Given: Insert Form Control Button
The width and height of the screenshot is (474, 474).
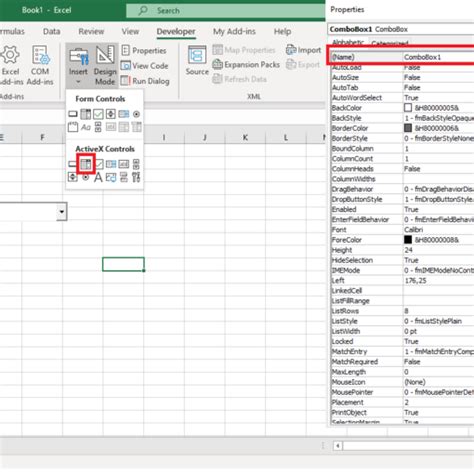Looking at the screenshot, I should pyautogui.click(x=73, y=114).
